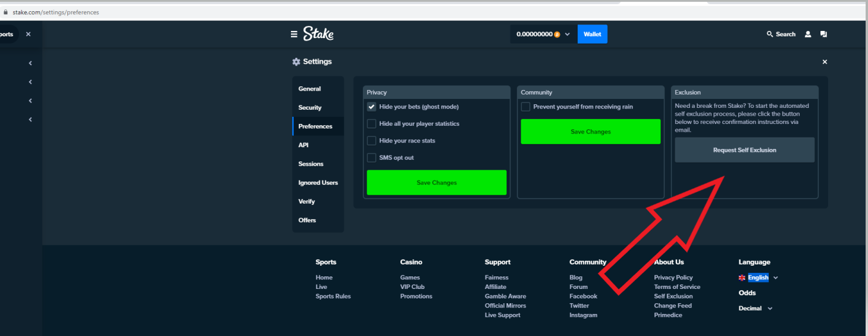Open the English language dropdown
Image resolution: width=868 pixels, height=336 pixels.
(759, 278)
